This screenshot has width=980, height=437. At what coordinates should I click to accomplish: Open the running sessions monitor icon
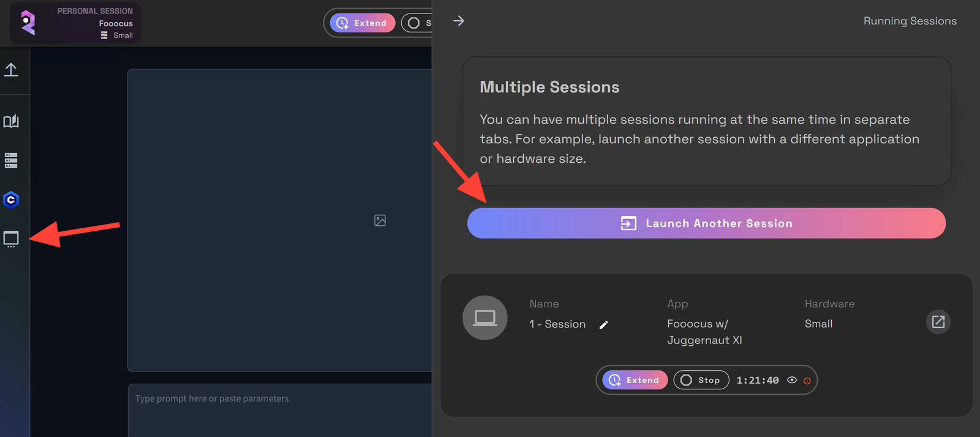click(11, 239)
